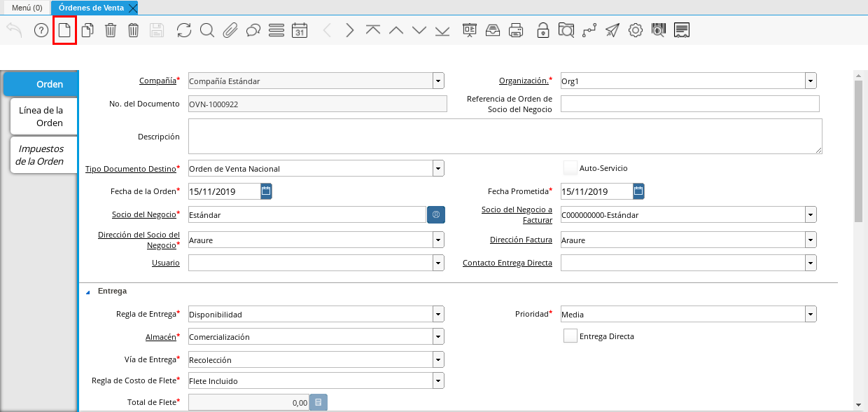Enable the Auto-Servicio checkbox
Viewport: 868px width, 412px height.
(x=570, y=168)
